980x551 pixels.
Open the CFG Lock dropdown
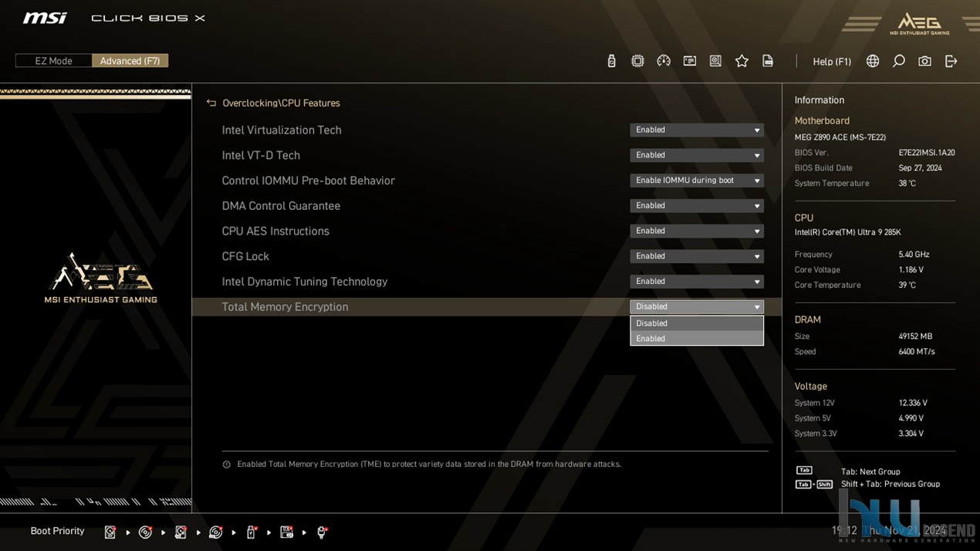click(x=697, y=256)
